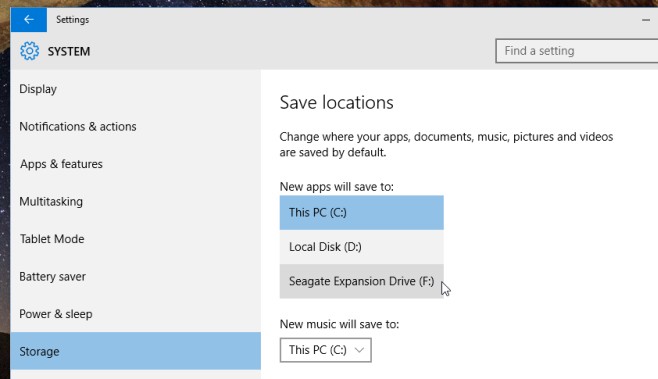Open Notifications & actions settings
This screenshot has height=379, width=658.
[x=136, y=126]
